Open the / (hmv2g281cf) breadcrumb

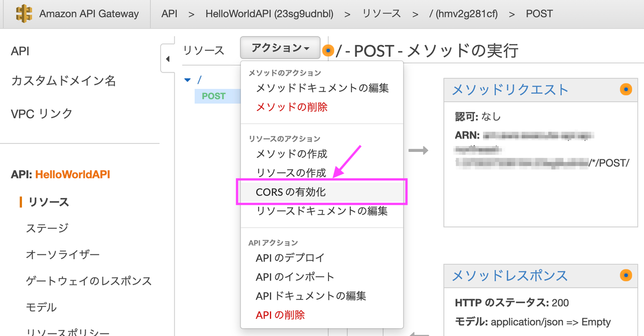pyautogui.click(x=463, y=13)
